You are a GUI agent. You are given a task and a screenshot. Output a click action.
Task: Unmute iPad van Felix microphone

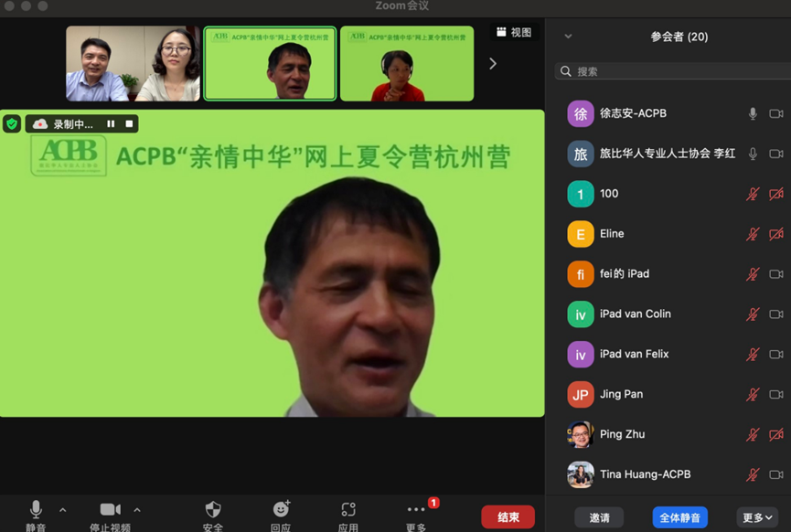pyautogui.click(x=753, y=354)
